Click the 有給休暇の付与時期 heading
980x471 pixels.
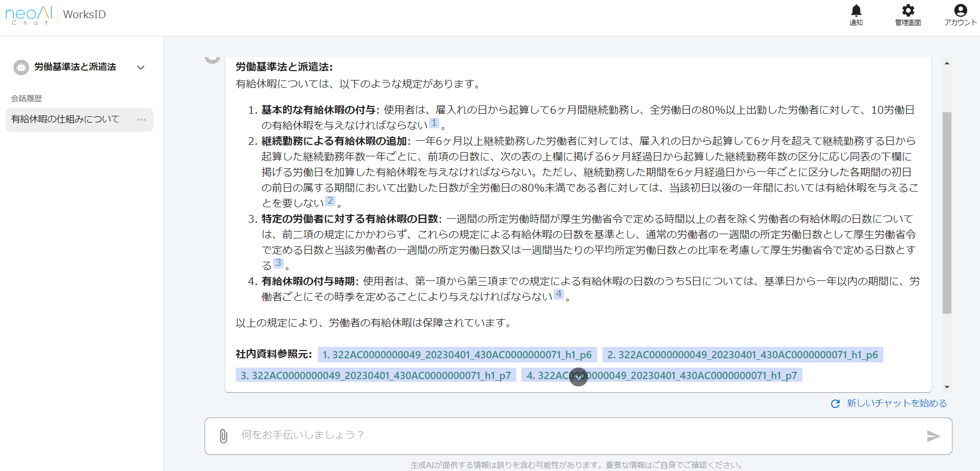(308, 281)
